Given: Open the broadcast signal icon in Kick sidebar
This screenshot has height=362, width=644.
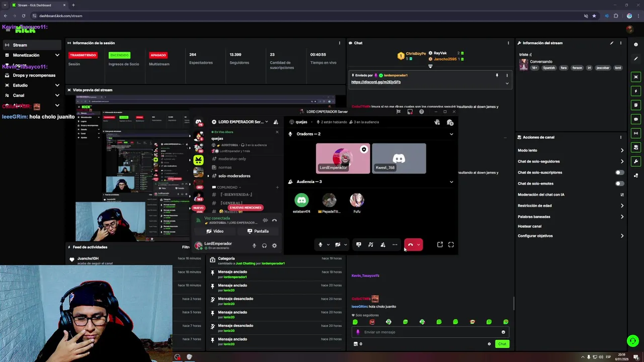Looking at the screenshot, I should (x=636, y=133).
